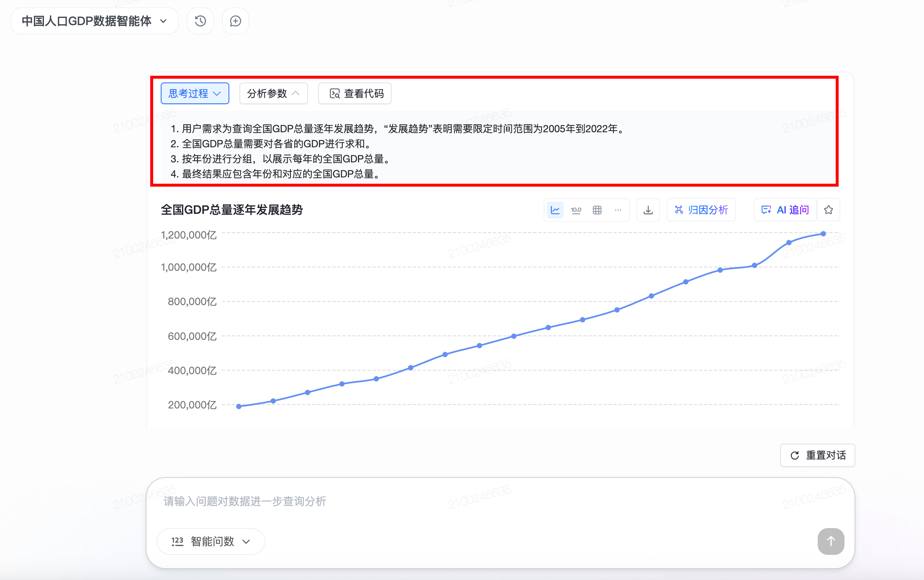The image size is (924, 580).
Task: Open the 智能问数 mode dropdown
Action: [x=211, y=542]
